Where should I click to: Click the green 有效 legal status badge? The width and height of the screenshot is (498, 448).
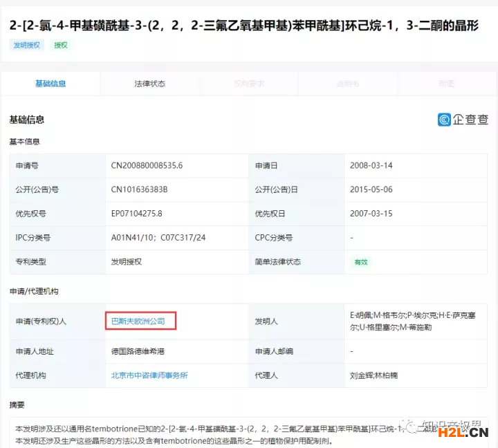point(361,262)
